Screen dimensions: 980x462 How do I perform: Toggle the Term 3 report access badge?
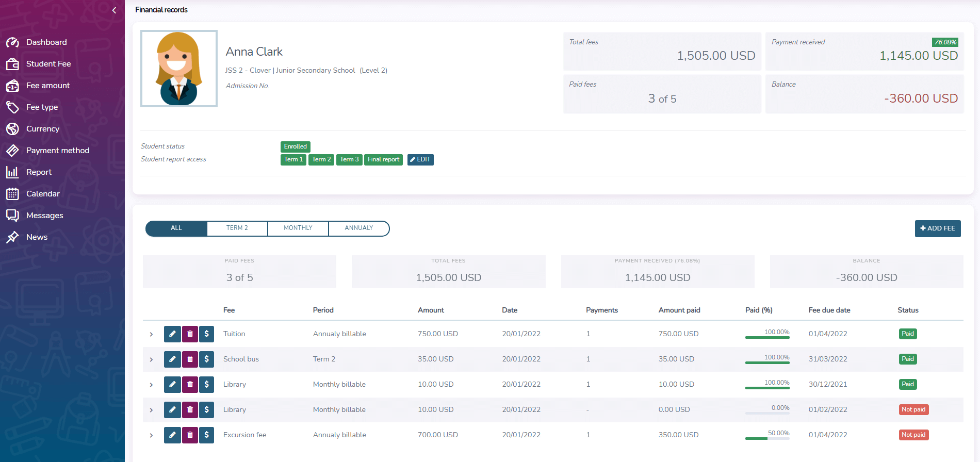point(349,160)
